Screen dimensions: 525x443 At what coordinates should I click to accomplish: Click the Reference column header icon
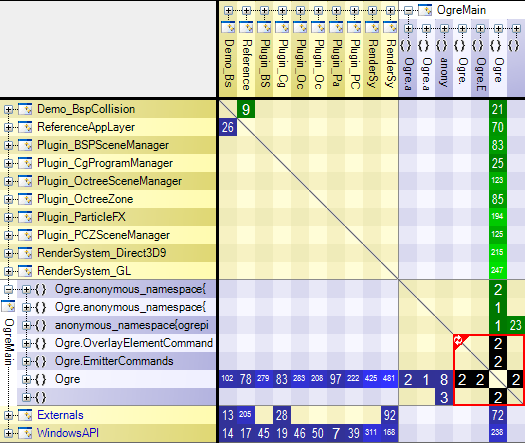246,27
